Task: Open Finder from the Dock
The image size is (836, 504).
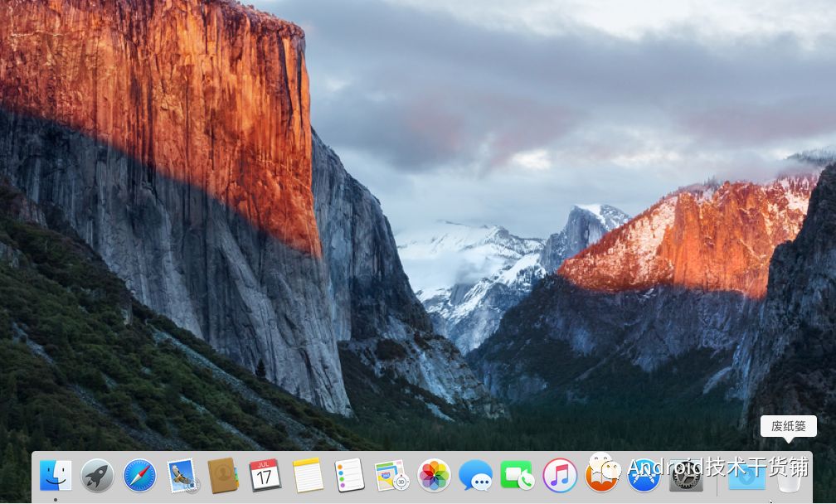Action: point(56,475)
